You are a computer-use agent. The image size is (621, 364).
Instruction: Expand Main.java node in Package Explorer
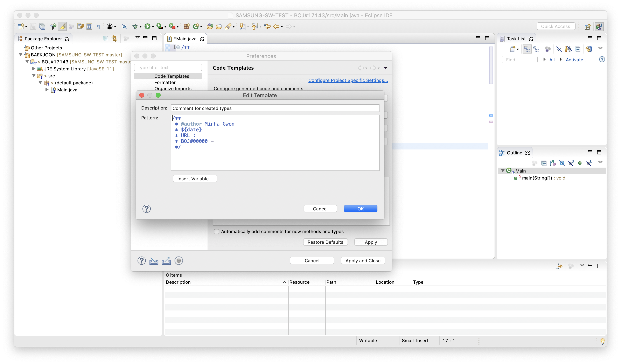pyautogui.click(x=47, y=90)
